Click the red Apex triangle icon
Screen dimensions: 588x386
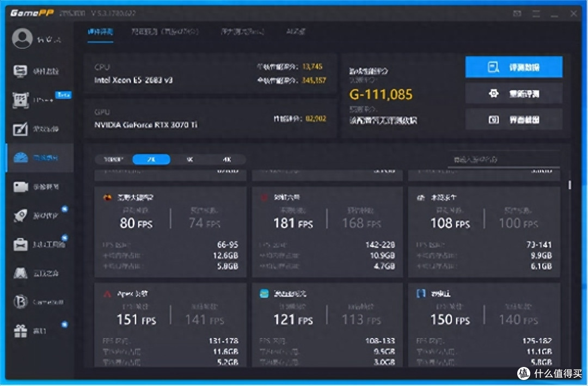click(108, 294)
